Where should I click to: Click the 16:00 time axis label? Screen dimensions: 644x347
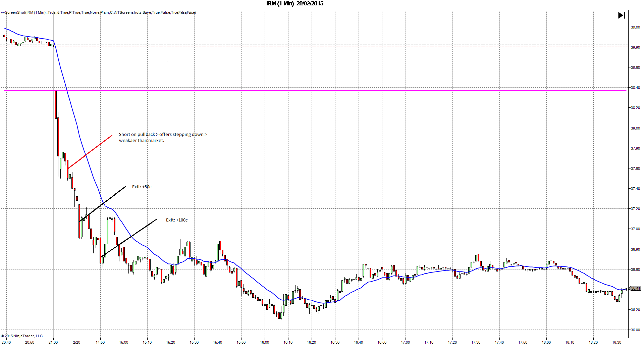click(x=264, y=342)
